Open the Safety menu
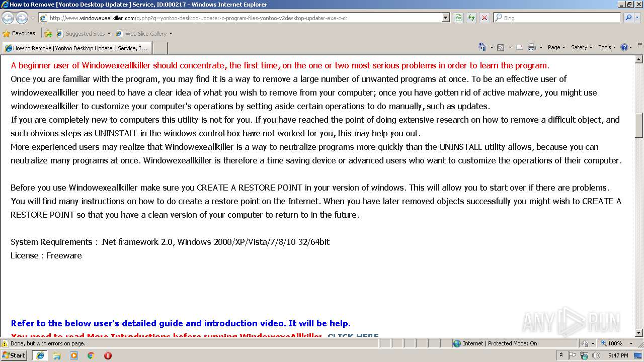644x362 pixels. pyautogui.click(x=582, y=47)
